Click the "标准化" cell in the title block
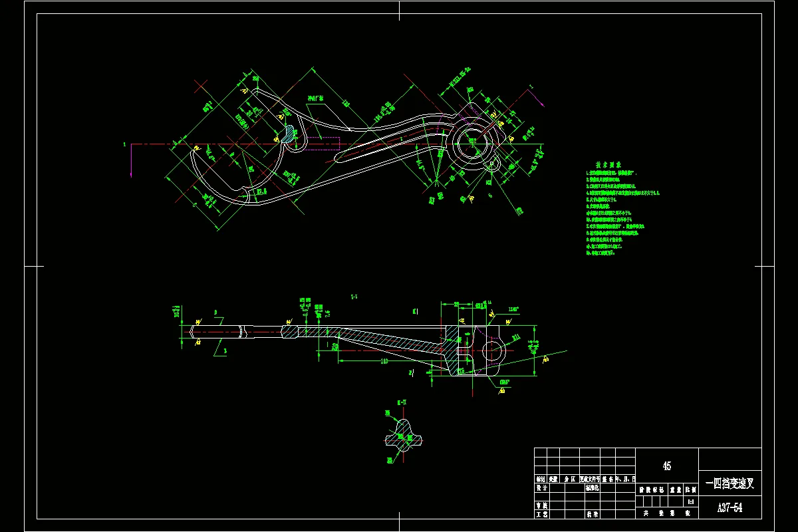This screenshot has height=532, width=798. 593,487
